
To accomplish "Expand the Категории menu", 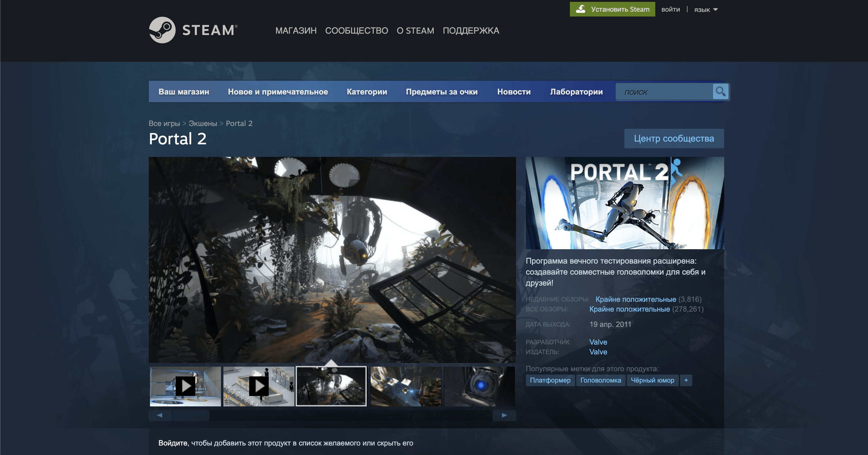I will click(367, 91).
